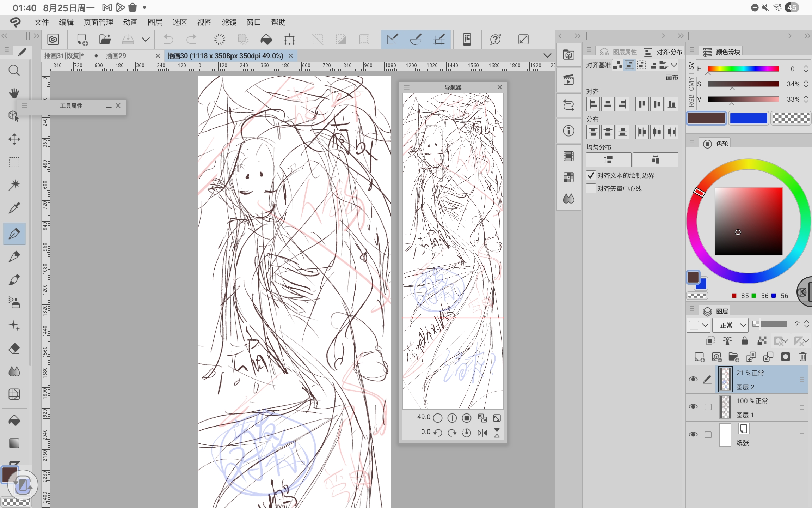Image resolution: width=812 pixels, height=508 pixels.
Task: Select the Hand move tool
Action: point(14,93)
